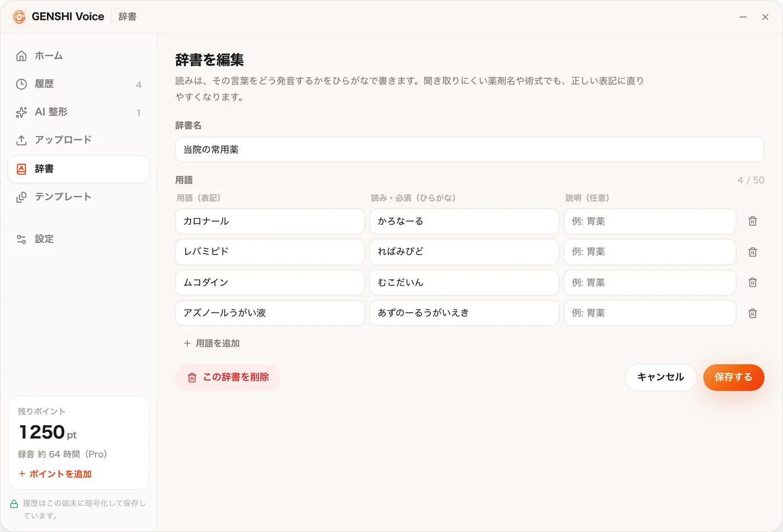
Task: Click the GENSHI Voice logo icon
Action: coord(19,17)
